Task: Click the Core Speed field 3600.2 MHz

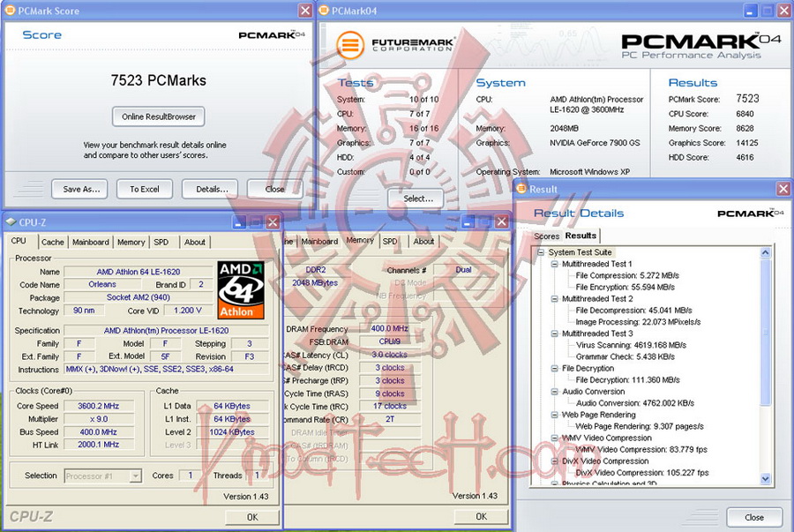Action: (x=98, y=406)
